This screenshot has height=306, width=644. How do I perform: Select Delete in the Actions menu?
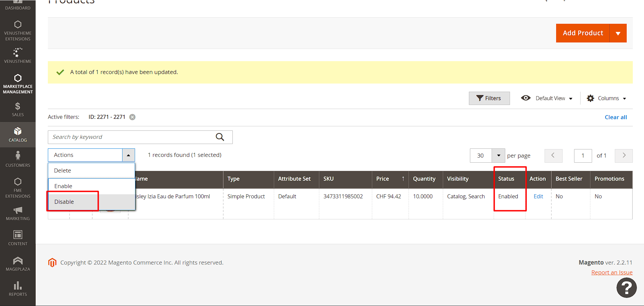tap(63, 170)
